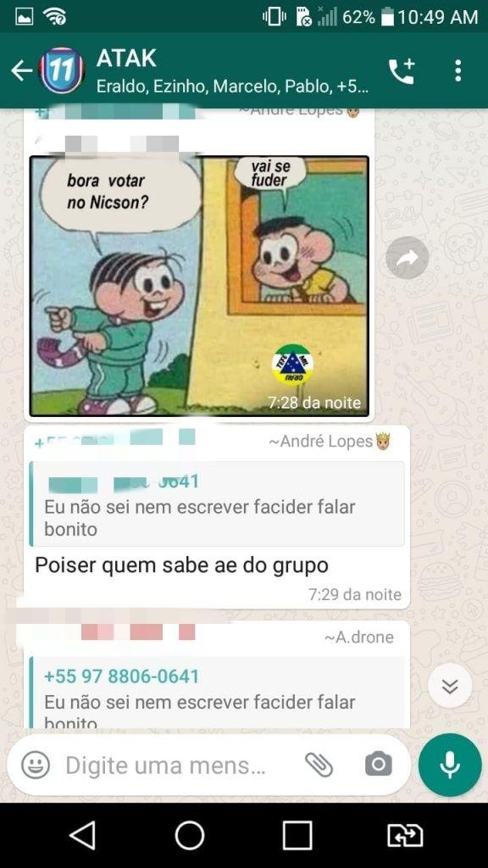Viewport: 488px width, 868px height.
Task: Tap Android back navigation triangle
Action: coord(82,835)
